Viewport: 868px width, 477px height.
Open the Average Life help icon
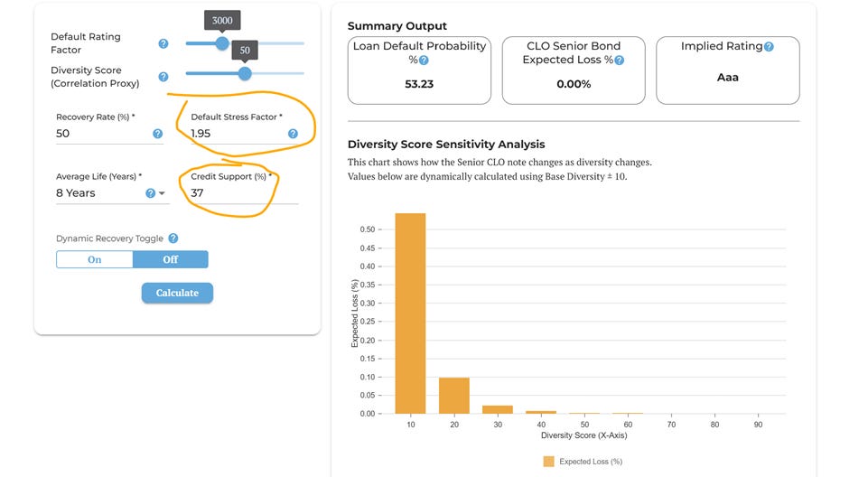coord(150,193)
